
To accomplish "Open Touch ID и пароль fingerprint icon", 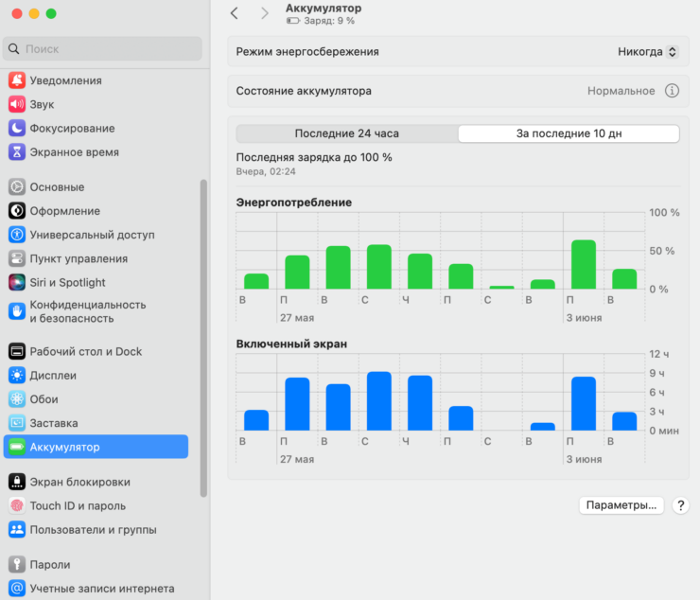I will tap(17, 505).
